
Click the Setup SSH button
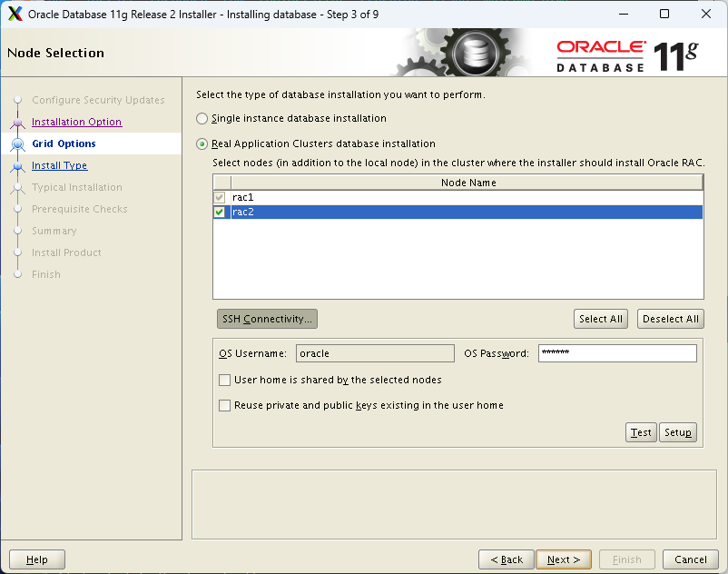coord(678,432)
